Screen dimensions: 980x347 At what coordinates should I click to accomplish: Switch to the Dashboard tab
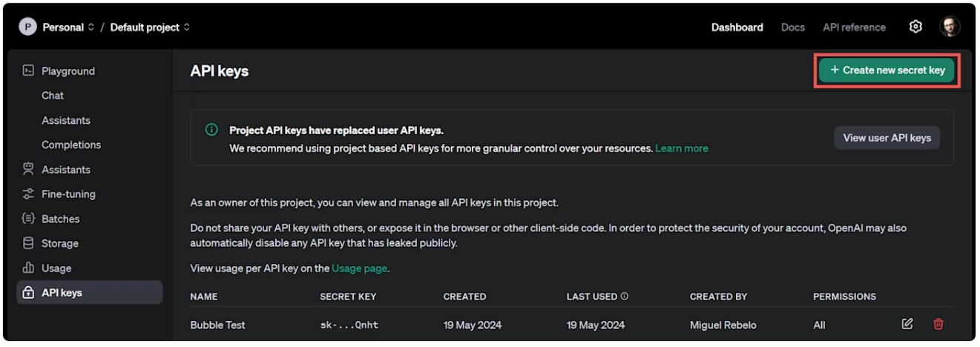(737, 27)
